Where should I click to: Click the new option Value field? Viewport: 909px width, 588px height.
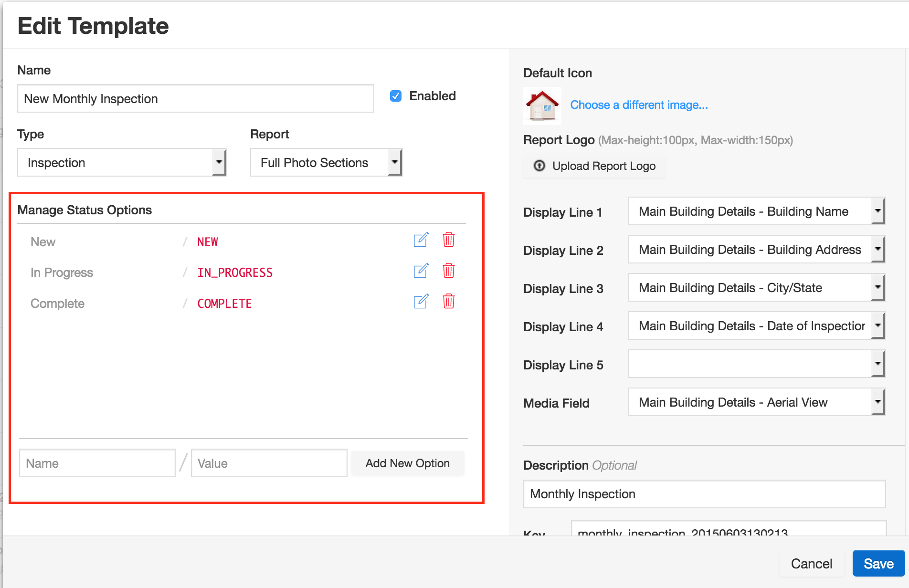(x=269, y=463)
